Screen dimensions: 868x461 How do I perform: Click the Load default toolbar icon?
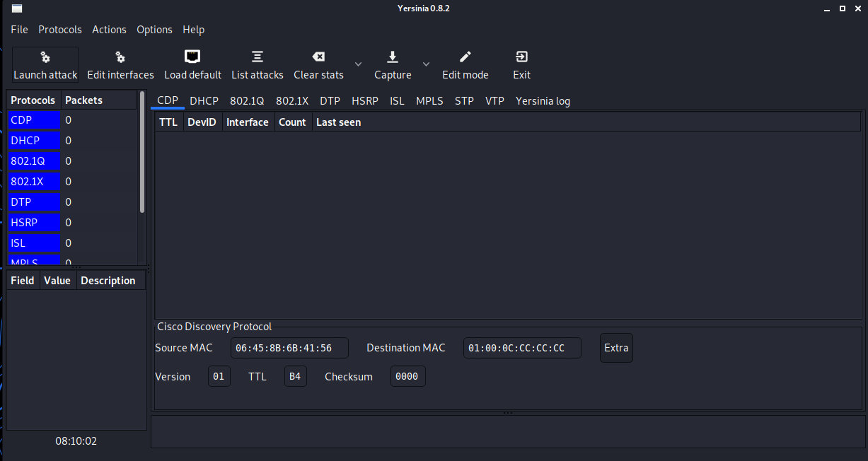(192, 57)
